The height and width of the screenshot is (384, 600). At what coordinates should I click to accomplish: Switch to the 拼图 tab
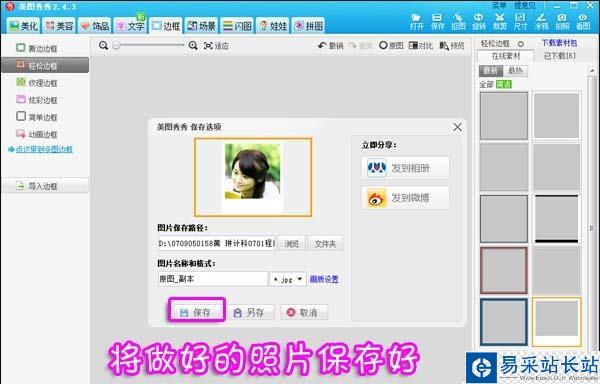point(308,26)
